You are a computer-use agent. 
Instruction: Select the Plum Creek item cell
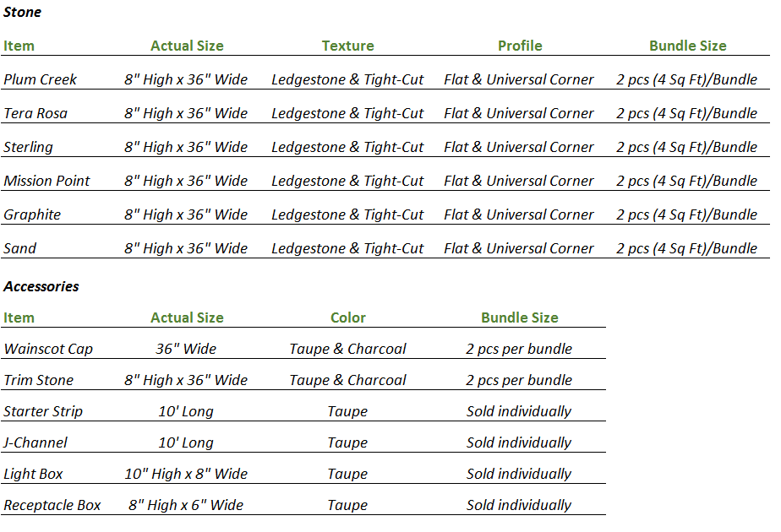40,79
